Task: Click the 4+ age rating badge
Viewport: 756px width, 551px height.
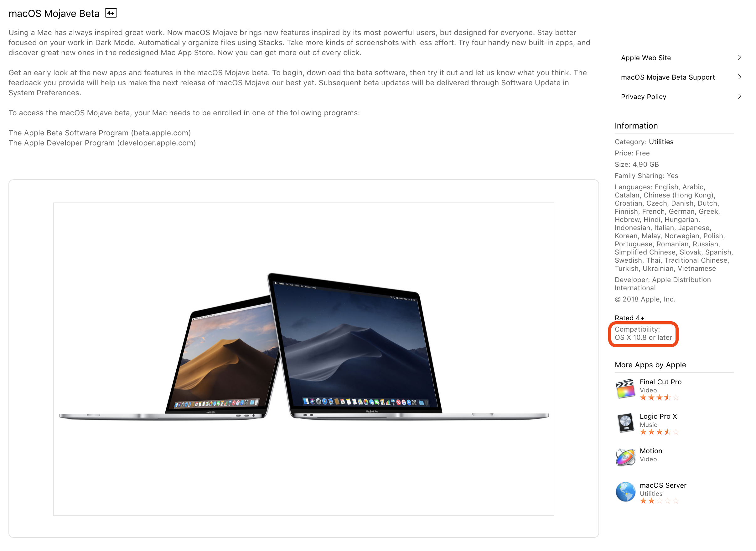Action: 111,13
